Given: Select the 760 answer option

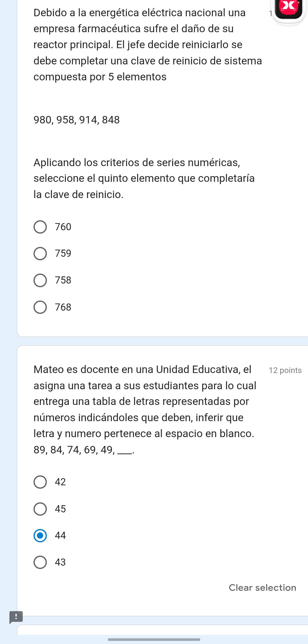Looking at the screenshot, I should click(x=40, y=227).
